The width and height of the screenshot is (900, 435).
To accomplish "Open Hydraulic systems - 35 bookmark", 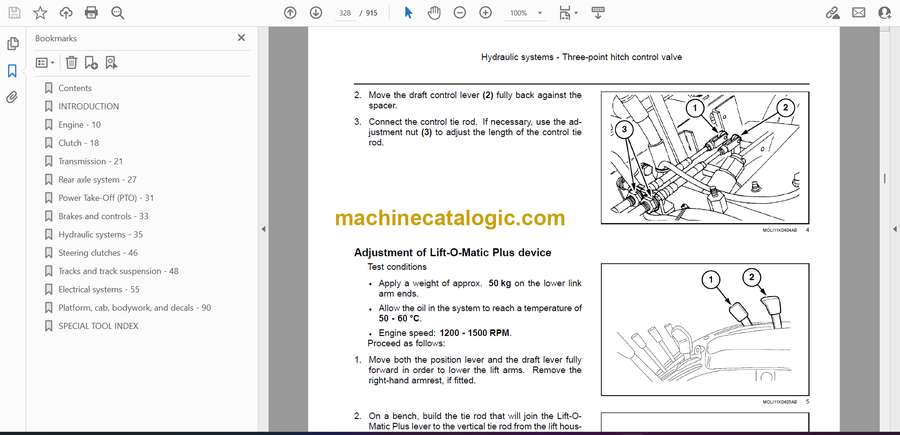I will click(100, 235).
